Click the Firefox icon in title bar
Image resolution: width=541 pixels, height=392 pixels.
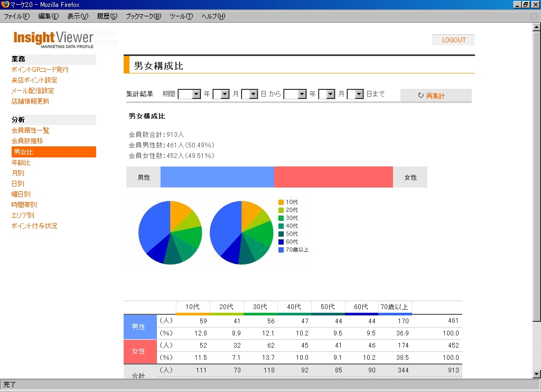(x=5, y=4)
